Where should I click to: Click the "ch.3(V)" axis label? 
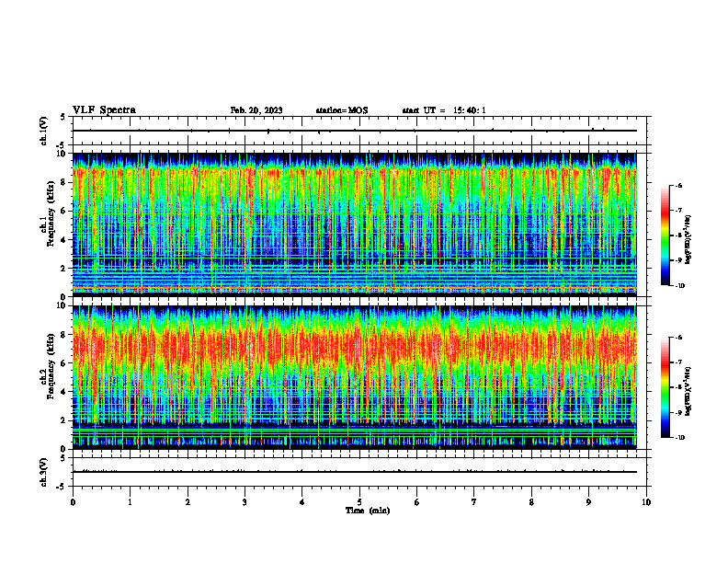tap(44, 472)
